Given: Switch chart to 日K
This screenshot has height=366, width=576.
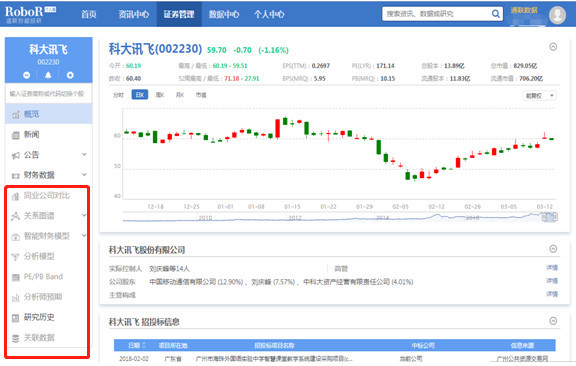Looking at the screenshot, I should click(x=140, y=95).
